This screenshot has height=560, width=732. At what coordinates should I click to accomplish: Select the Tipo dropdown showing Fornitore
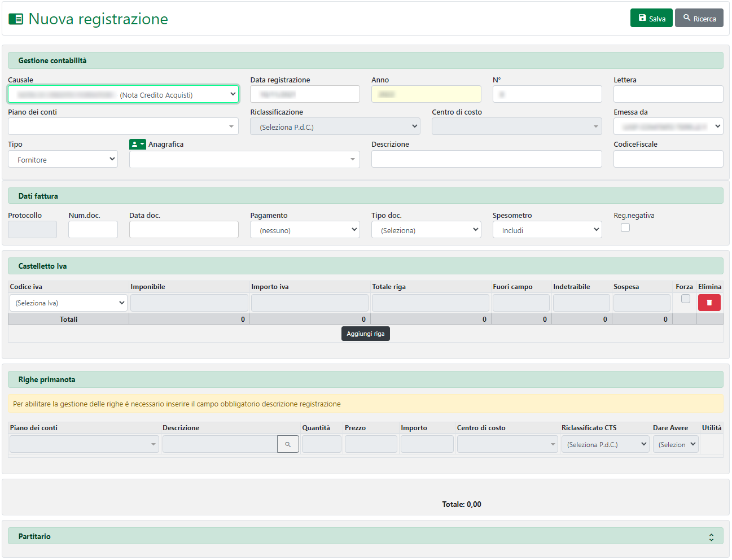tap(63, 159)
